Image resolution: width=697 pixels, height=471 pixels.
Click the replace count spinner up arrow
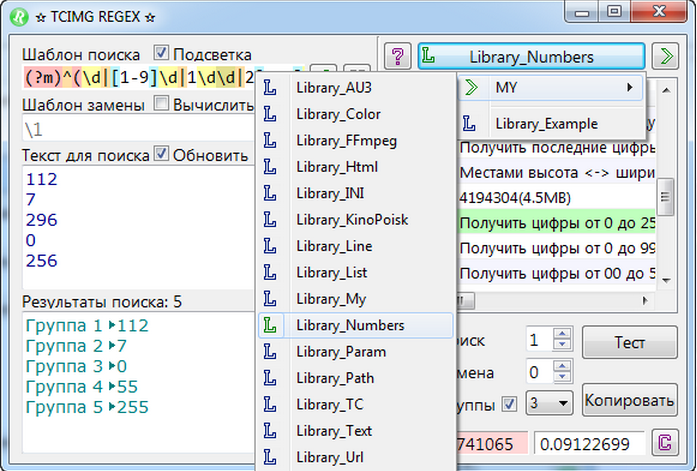562,366
